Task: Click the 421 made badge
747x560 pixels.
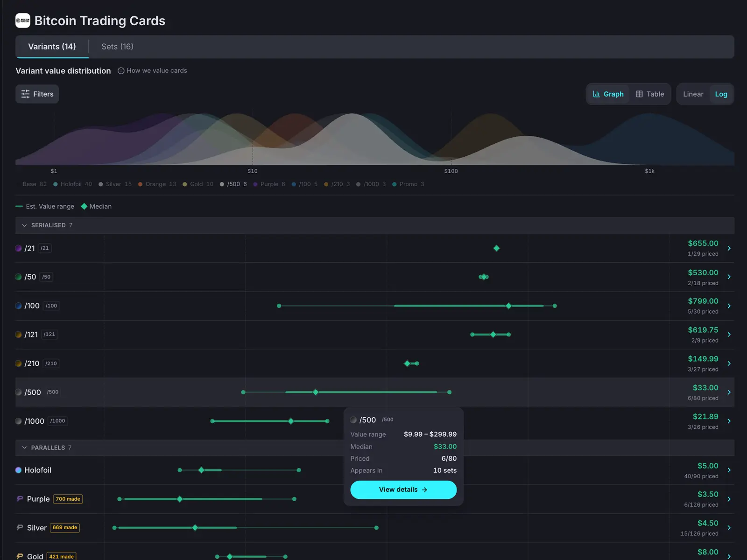Action: point(62,556)
